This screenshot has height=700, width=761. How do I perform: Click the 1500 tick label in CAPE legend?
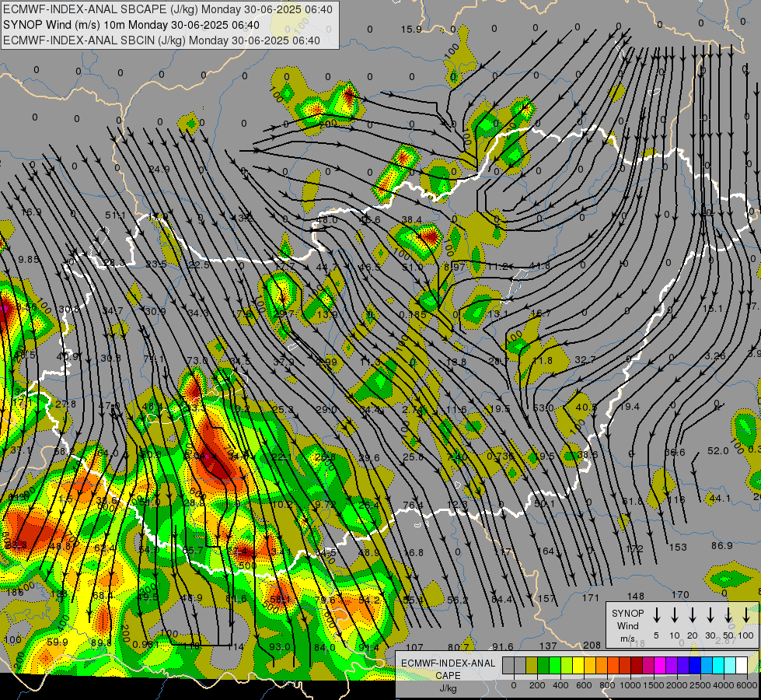[653, 685]
